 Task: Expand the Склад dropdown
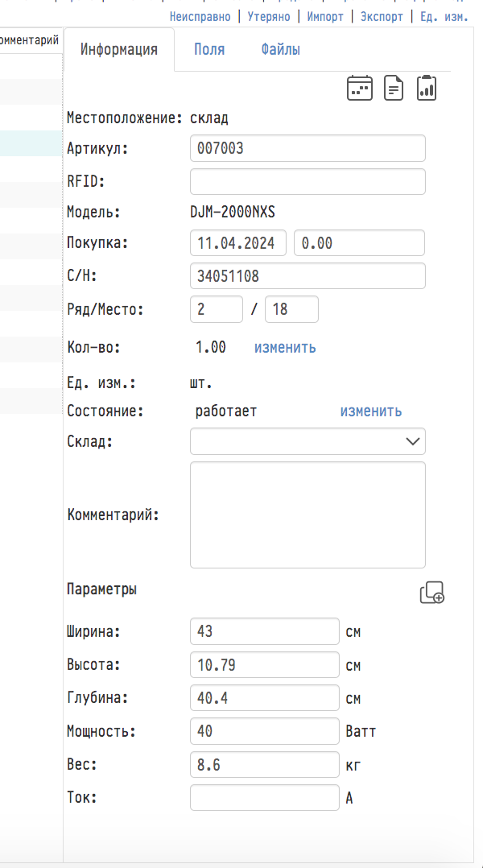point(308,441)
